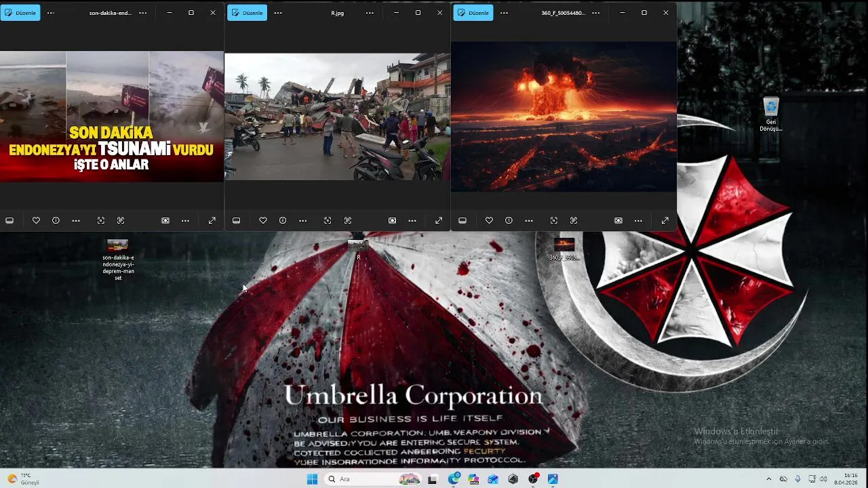
Task: Open the Güneşli weather widget
Action: click(x=23, y=479)
